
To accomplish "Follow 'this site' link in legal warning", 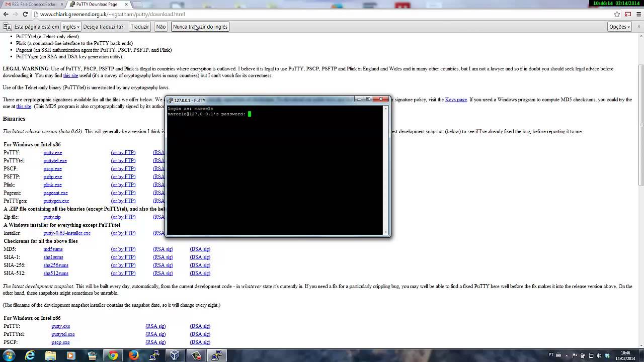I will [x=70, y=75].
